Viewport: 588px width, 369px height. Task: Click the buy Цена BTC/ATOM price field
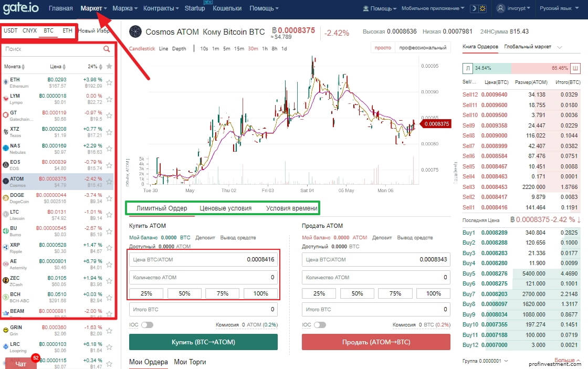tap(203, 259)
